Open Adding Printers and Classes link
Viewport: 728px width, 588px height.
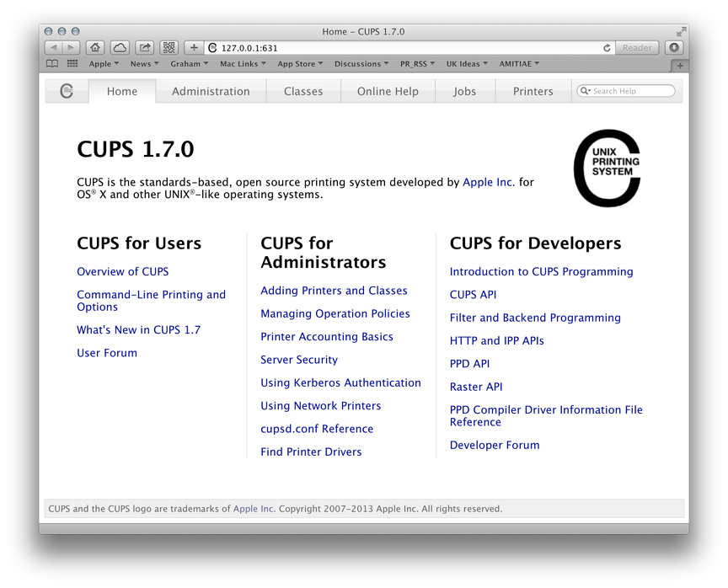click(334, 291)
